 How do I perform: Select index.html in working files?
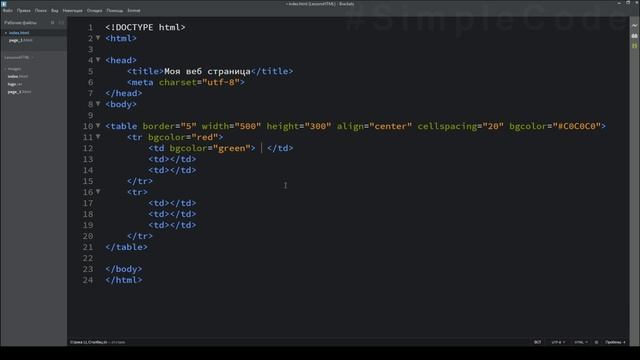(19, 33)
